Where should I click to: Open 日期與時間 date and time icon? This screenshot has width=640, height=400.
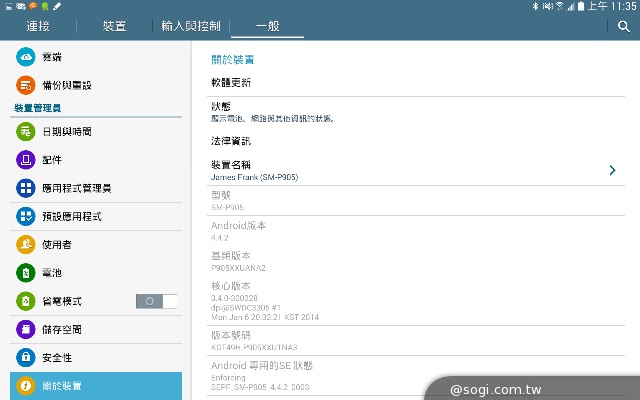pyautogui.click(x=26, y=131)
